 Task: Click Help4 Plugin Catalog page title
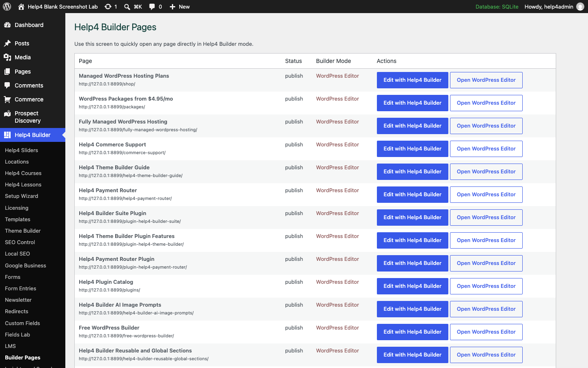106,282
